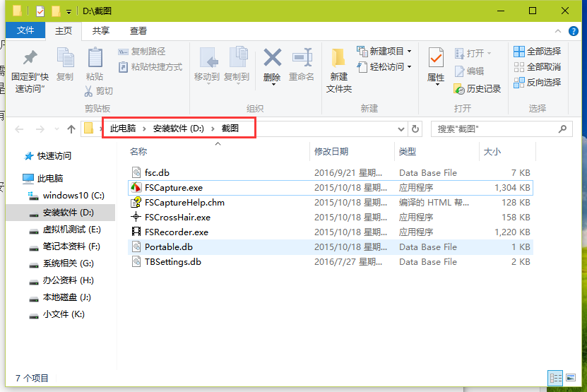The width and height of the screenshot is (587, 392).
Task: Switch to details view in status bar
Action: 556,378
